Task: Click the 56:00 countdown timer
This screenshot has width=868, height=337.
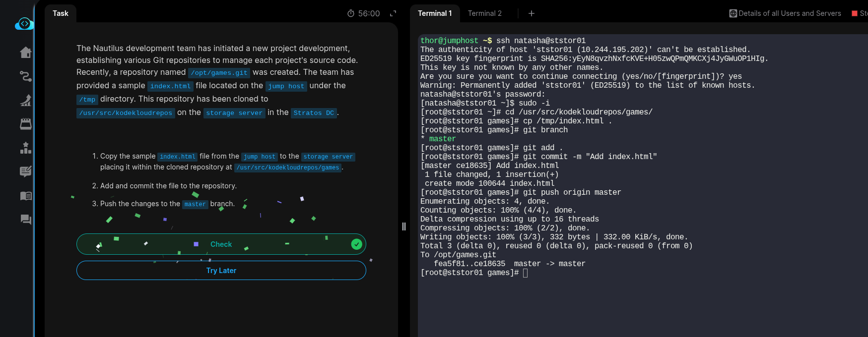Action: (364, 13)
